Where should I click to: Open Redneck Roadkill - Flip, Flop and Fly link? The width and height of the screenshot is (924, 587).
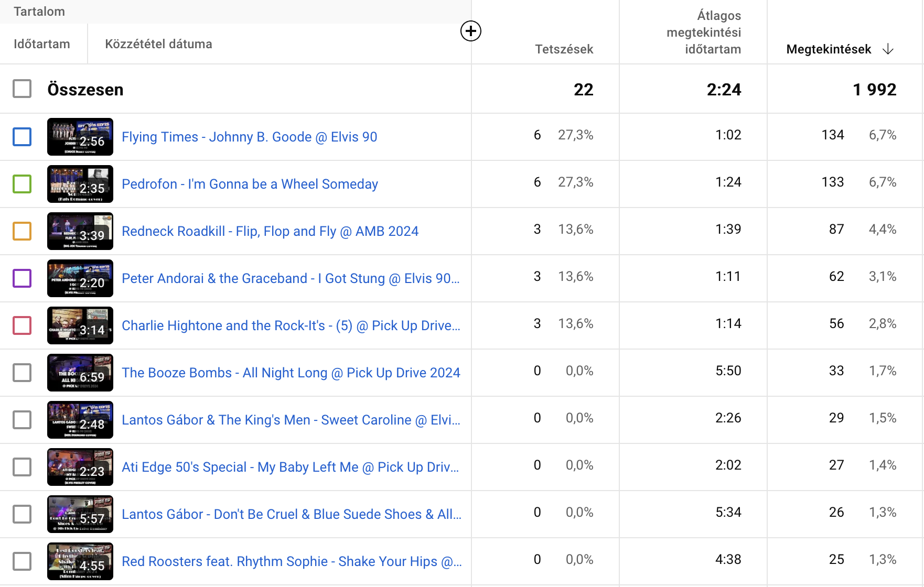tap(270, 231)
